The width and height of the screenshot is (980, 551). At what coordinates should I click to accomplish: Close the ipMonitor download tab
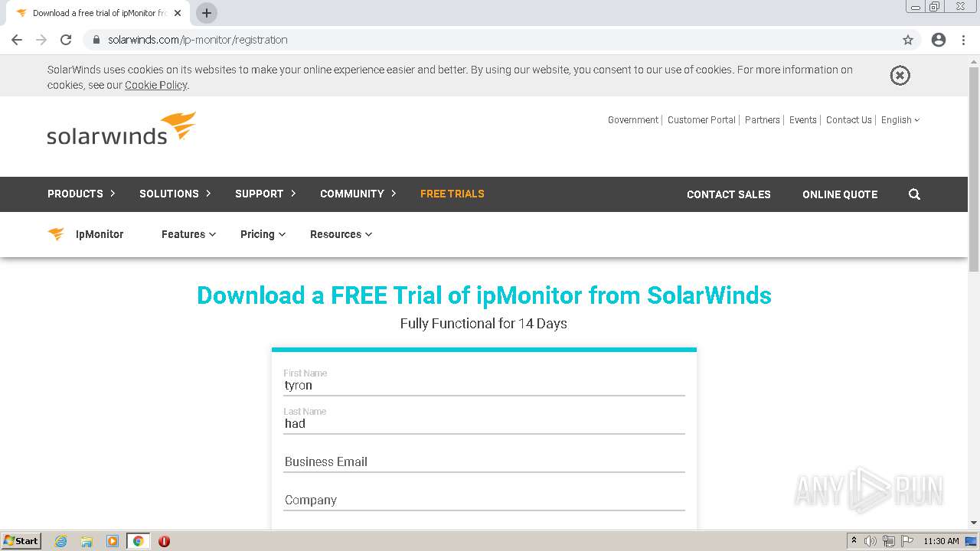[x=178, y=13]
